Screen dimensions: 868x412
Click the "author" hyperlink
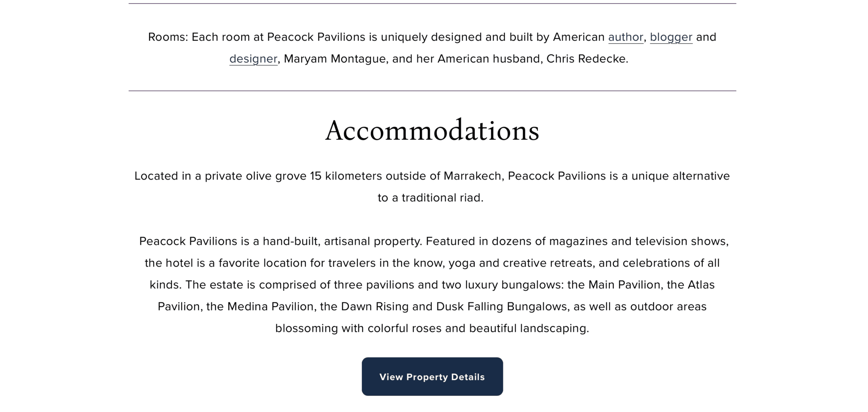625,37
